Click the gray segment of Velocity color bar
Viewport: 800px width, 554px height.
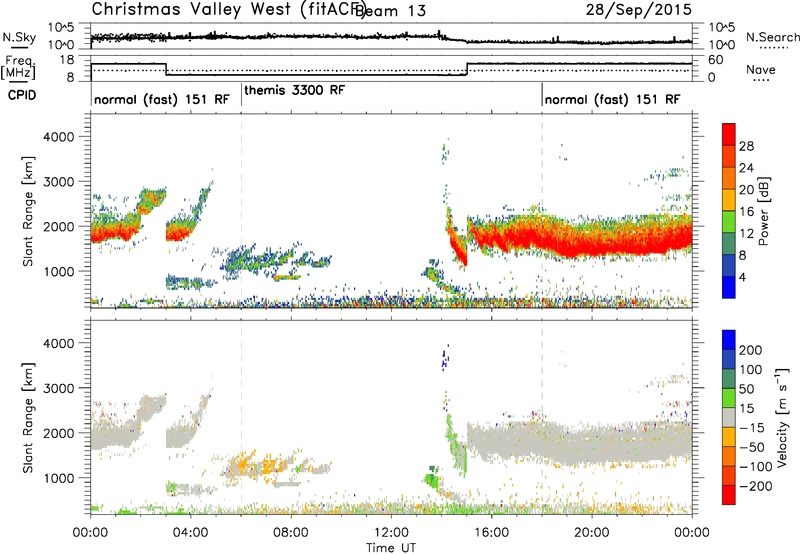click(729, 417)
